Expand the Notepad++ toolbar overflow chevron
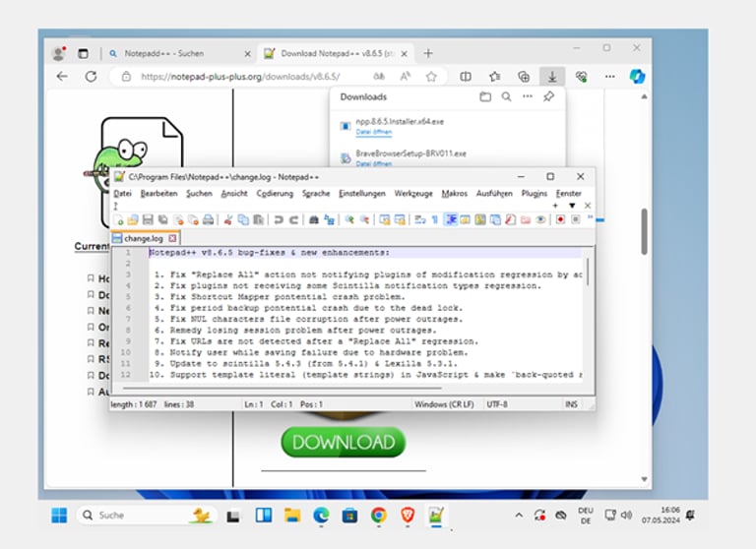The height and width of the screenshot is (549, 756). point(590,217)
